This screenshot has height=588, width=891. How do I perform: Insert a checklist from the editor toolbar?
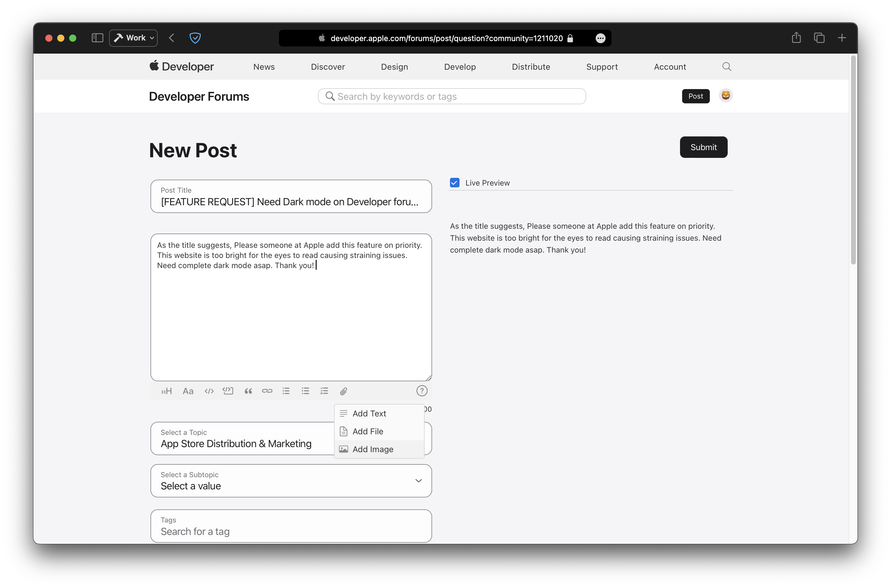(x=325, y=391)
